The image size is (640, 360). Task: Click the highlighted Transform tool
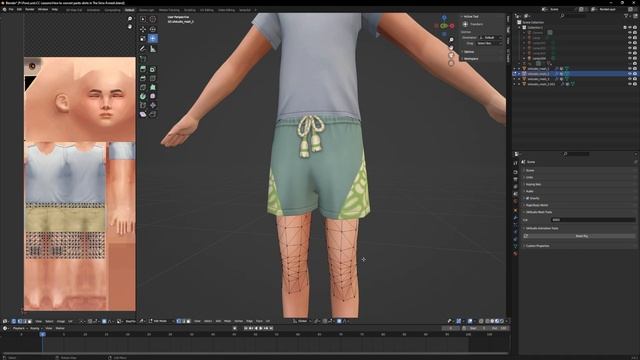point(153,39)
